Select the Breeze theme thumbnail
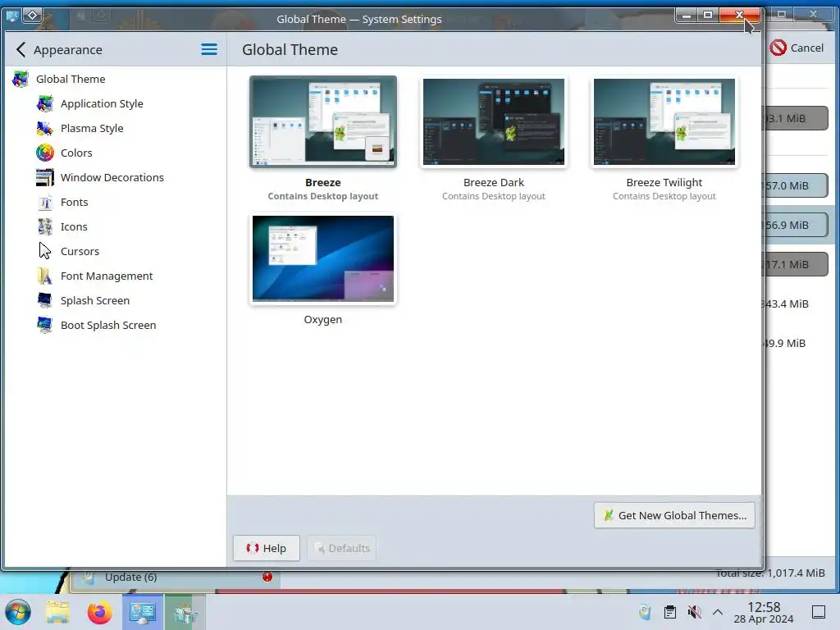Screen dimensions: 840x630 [x=323, y=121]
